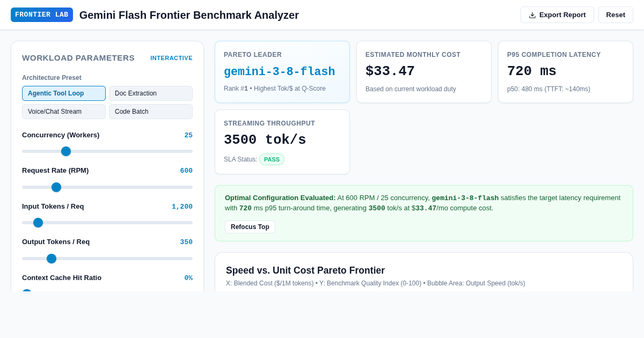Select the Agentic Tool Loop preset
The image size is (644, 338).
(x=64, y=93)
